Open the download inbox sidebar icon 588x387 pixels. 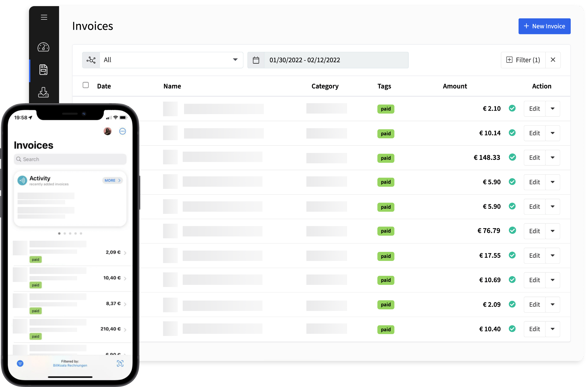pos(43,92)
